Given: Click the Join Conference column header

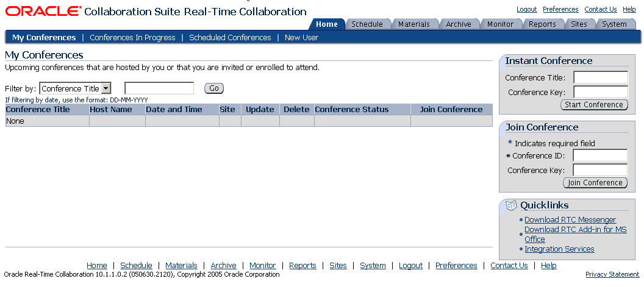Looking at the screenshot, I should [451, 110].
